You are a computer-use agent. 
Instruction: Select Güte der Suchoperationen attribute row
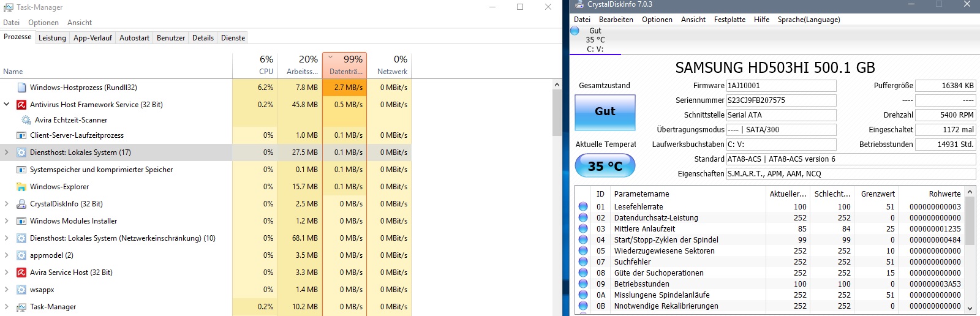click(x=770, y=273)
